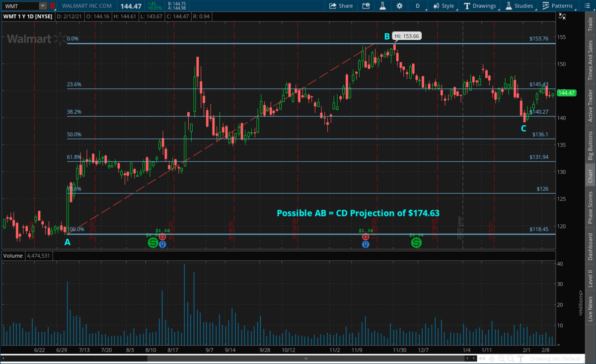Screen dimensions: 596x364
Task: Click the blue lightbulb earnings icon near 8/17
Action: [x=162, y=244]
